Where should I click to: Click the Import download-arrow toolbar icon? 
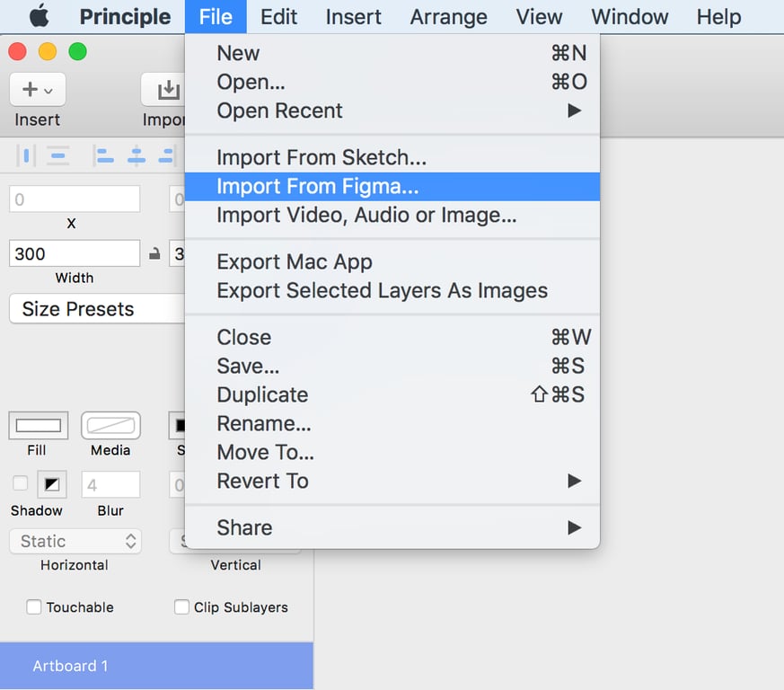(x=167, y=90)
